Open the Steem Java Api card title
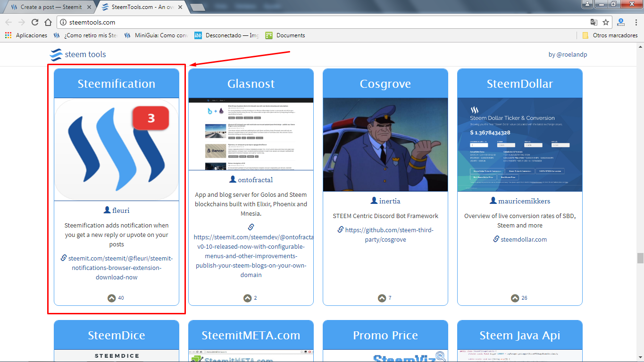 click(x=520, y=335)
